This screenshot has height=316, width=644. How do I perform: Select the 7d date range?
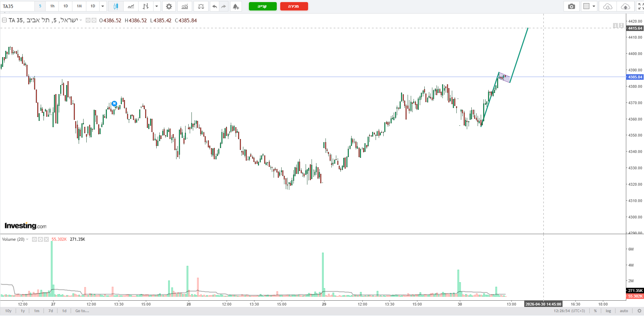pos(51,311)
